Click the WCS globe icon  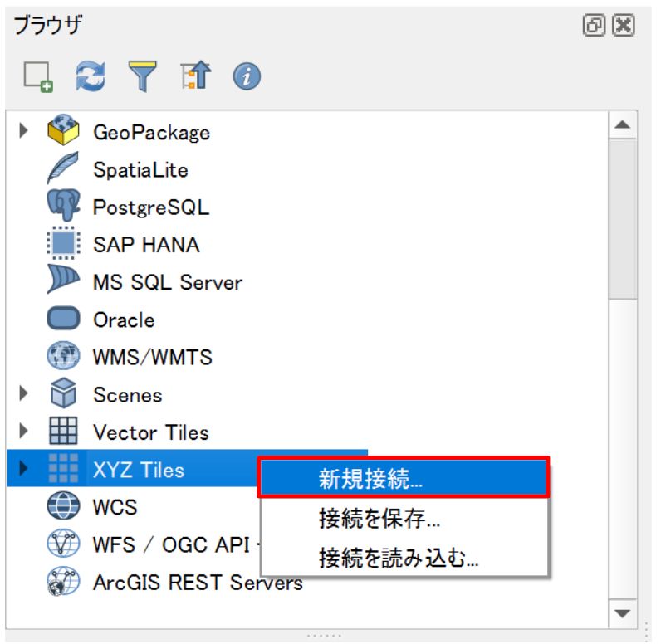63,506
